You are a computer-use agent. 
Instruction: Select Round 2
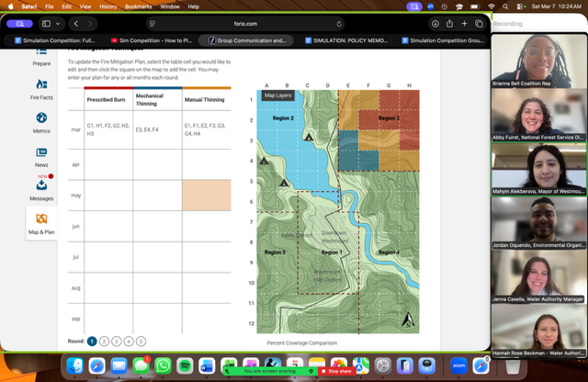(x=104, y=342)
